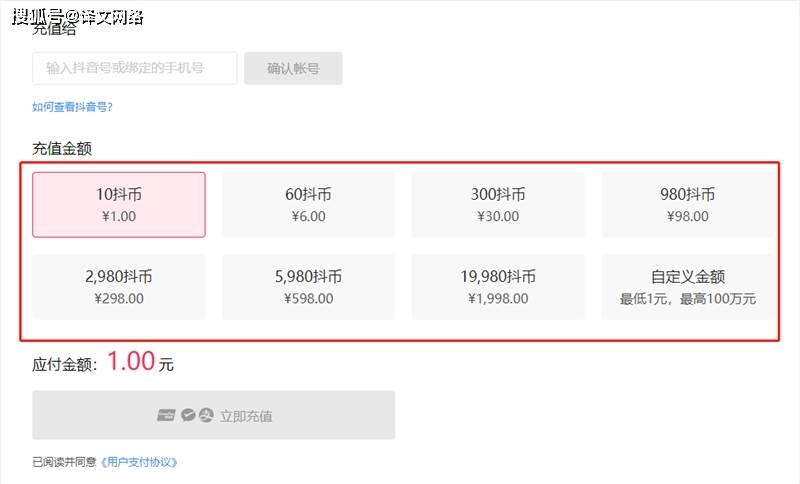Click the 1.00 payable amount value
800x484 pixels.
(x=131, y=362)
